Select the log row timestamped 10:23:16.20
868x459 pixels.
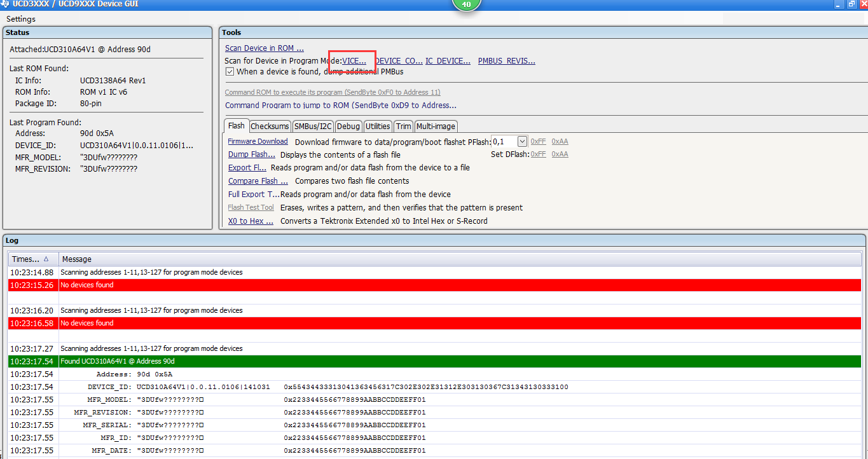pos(435,310)
